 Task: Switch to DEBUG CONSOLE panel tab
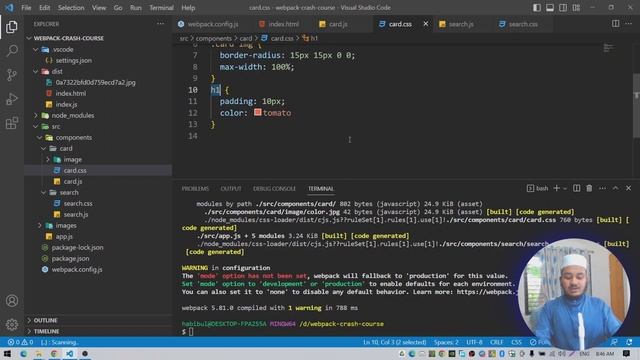[274, 189]
